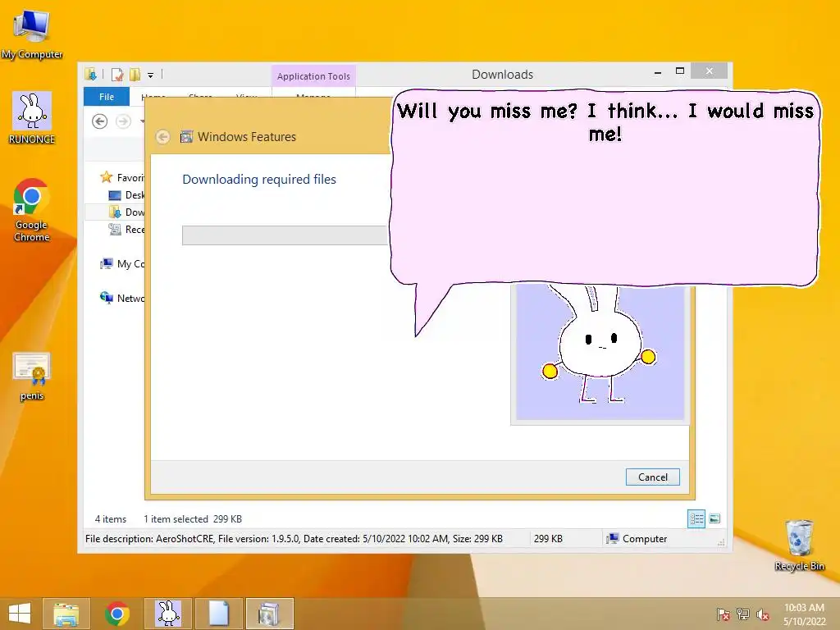
Task: Click the bunny character image
Action: pos(600,352)
